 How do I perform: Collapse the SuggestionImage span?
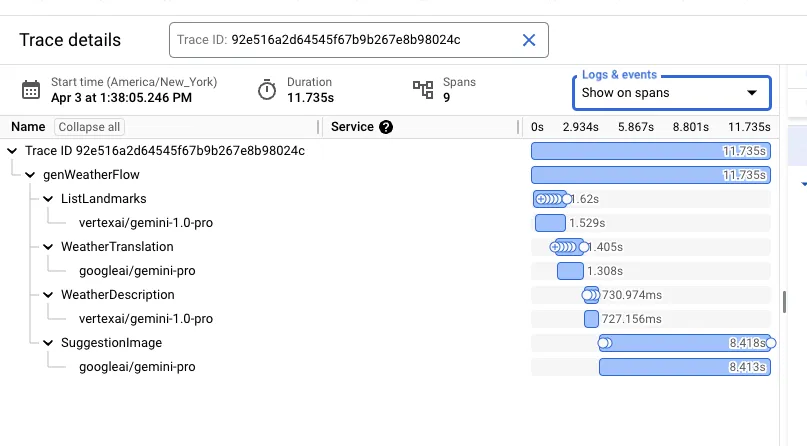(48, 343)
